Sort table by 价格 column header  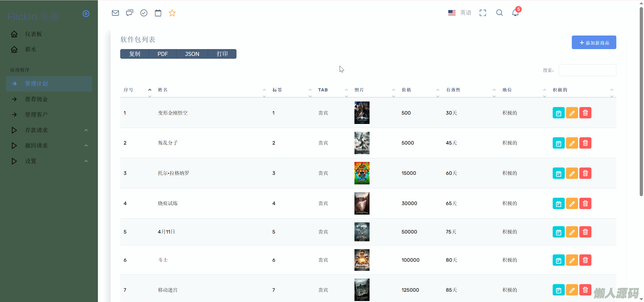406,90
